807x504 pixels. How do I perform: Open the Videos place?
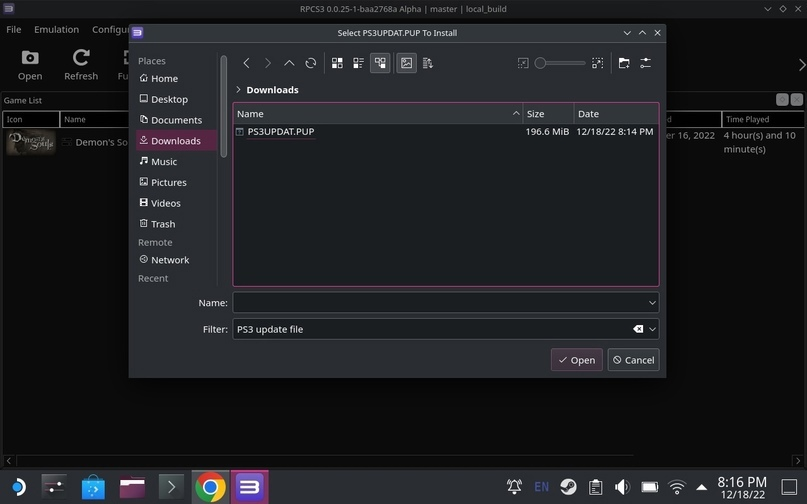(x=177, y=203)
